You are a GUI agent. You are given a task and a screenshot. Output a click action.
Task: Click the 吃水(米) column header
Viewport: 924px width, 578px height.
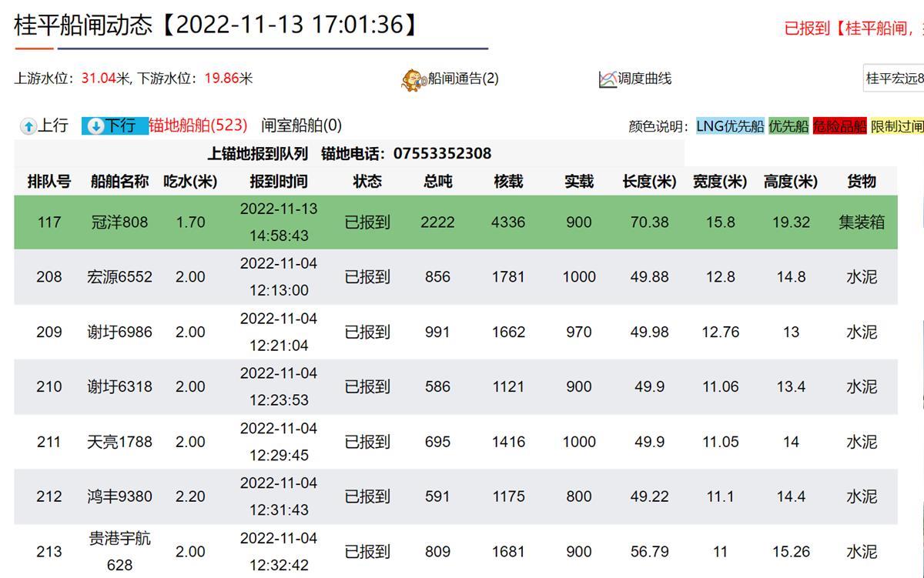tap(190, 182)
